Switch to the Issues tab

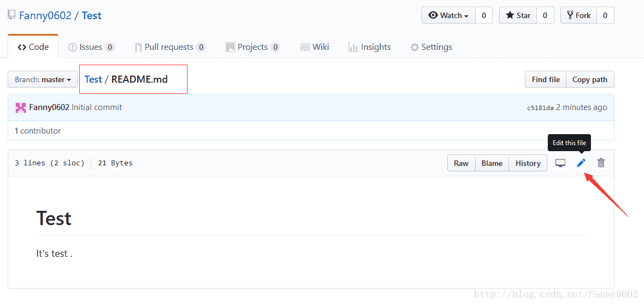[x=91, y=47]
